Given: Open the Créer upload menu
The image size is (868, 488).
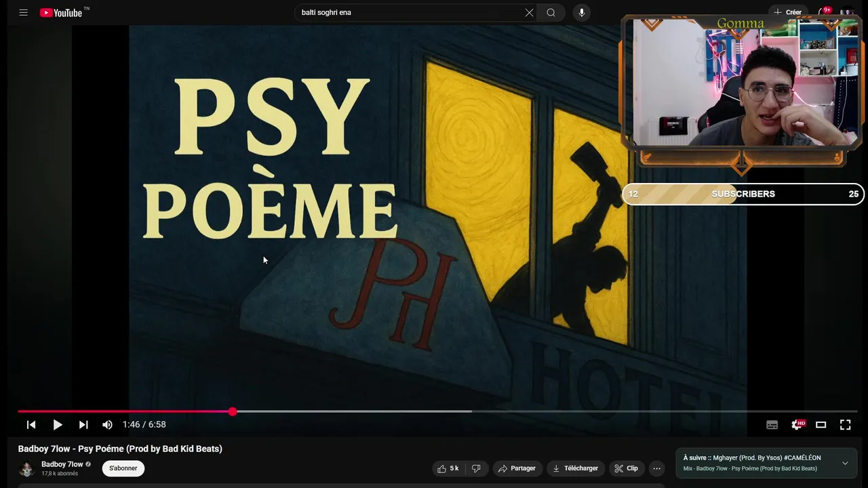Looking at the screenshot, I should click(x=787, y=12).
